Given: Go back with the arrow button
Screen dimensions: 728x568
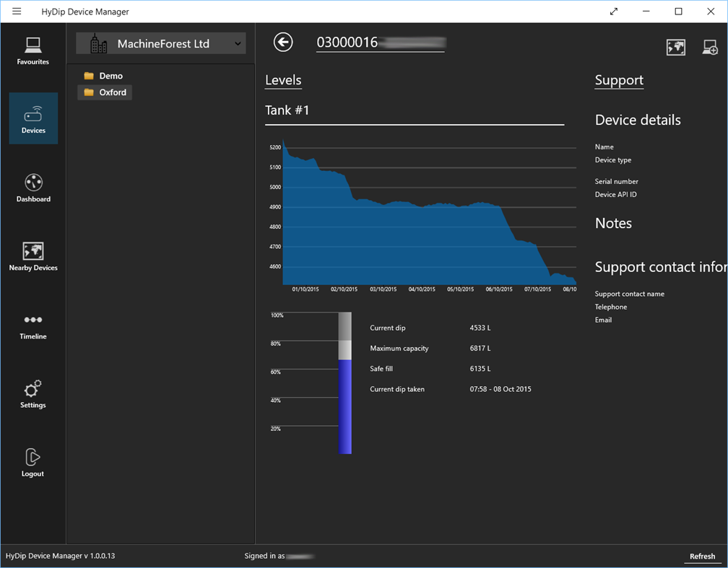Looking at the screenshot, I should [283, 43].
